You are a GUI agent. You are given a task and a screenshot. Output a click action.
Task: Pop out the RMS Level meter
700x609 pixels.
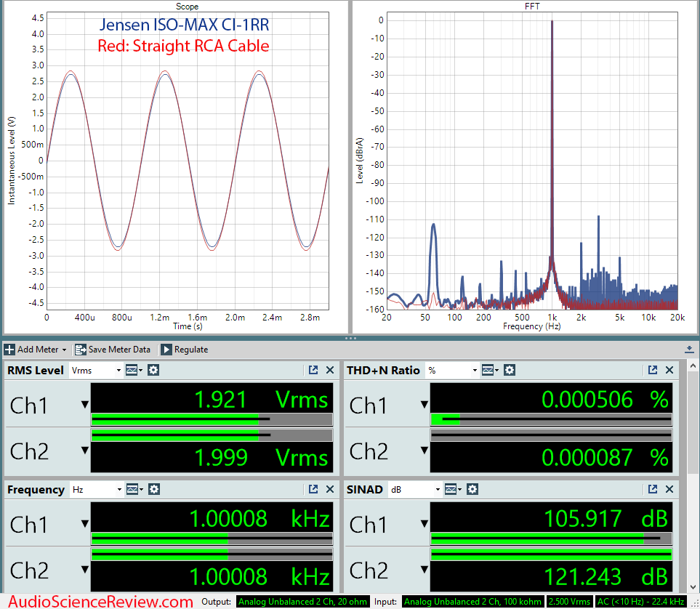point(313,370)
